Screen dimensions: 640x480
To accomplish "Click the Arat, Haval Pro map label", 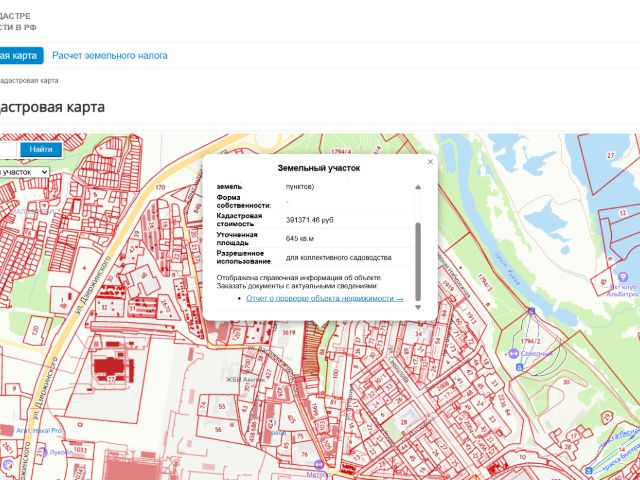I will click(39, 431).
